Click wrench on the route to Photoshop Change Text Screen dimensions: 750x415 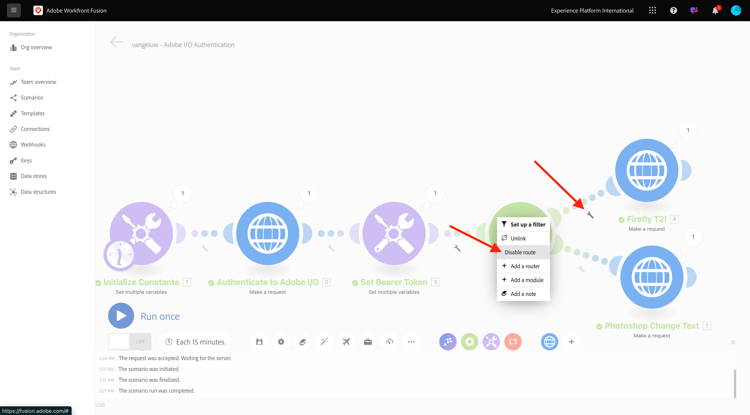[x=581, y=269]
